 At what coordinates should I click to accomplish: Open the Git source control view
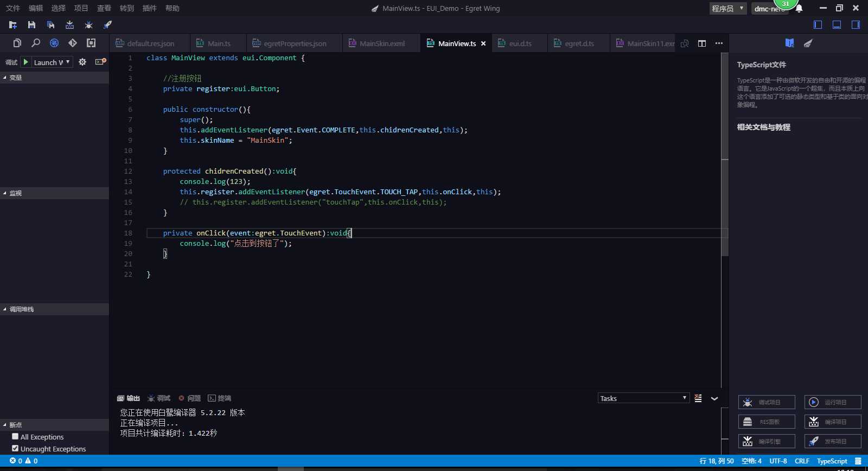[73, 43]
